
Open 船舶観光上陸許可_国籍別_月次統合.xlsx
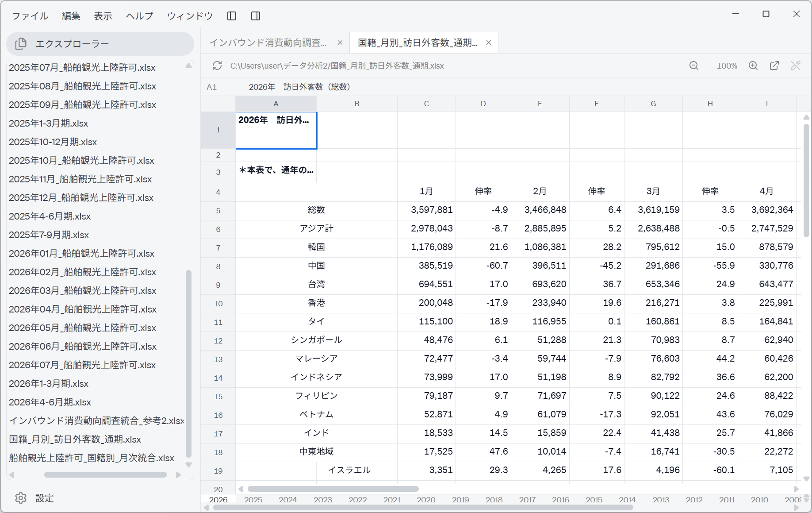point(92,458)
